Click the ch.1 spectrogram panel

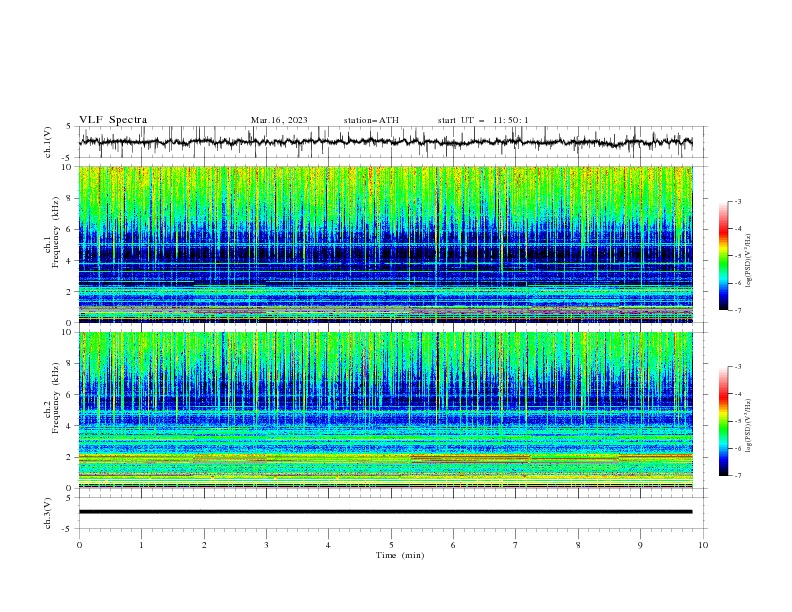point(386,244)
